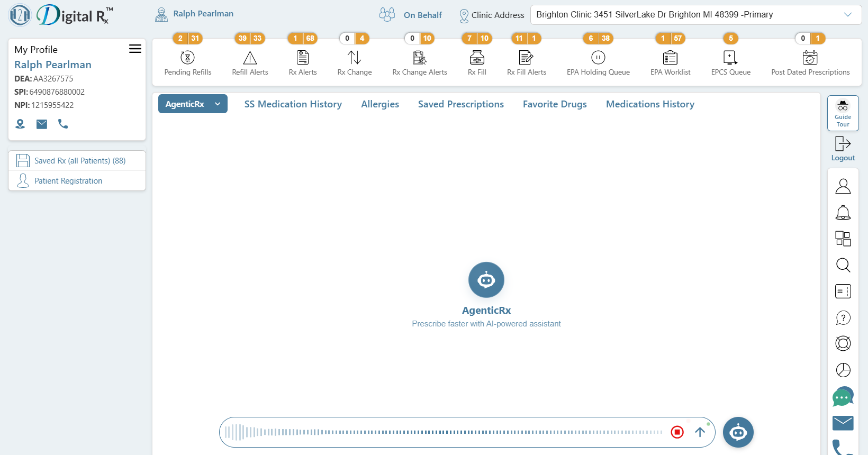The width and height of the screenshot is (868, 455).
Task: Open Rx Fill icon
Action: coord(477,57)
